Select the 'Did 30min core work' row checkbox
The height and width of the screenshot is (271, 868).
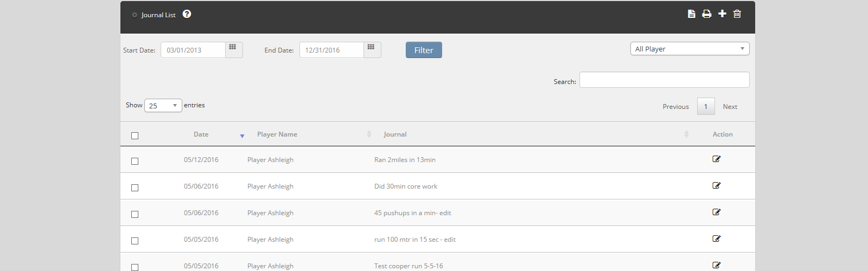[135, 188]
